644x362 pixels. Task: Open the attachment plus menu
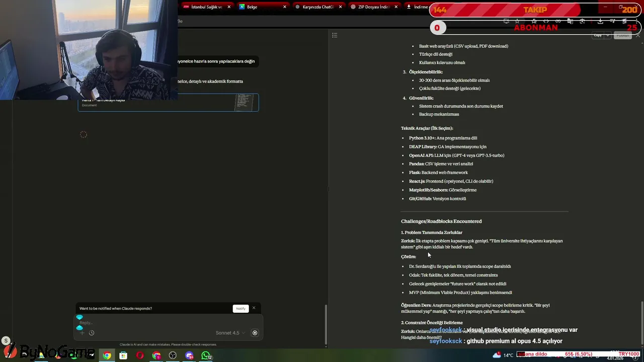[x=82, y=333]
